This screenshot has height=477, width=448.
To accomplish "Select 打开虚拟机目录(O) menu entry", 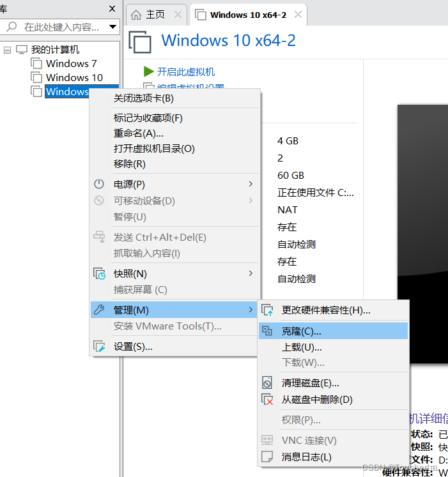I will point(175,148).
